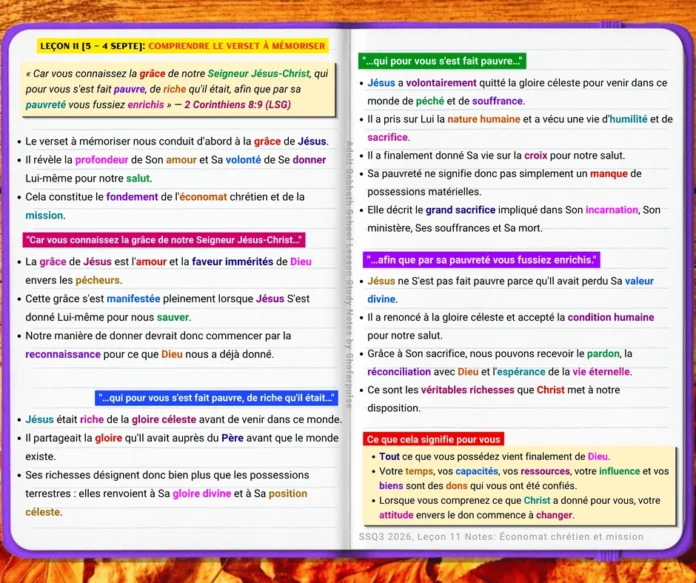This screenshot has width=696, height=583.
Task: Click the blue word "valeur"
Action: coord(639,282)
